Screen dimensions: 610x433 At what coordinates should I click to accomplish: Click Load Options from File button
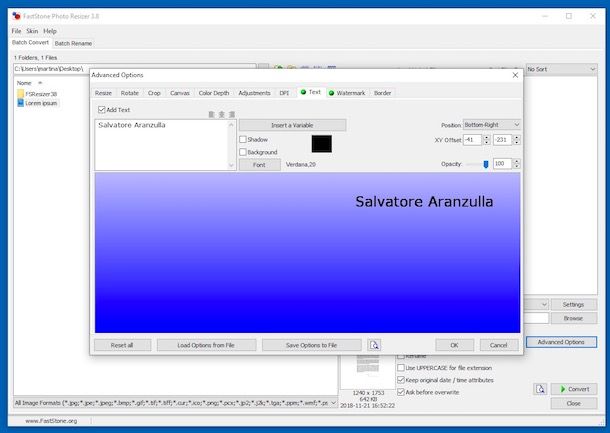[206, 345]
